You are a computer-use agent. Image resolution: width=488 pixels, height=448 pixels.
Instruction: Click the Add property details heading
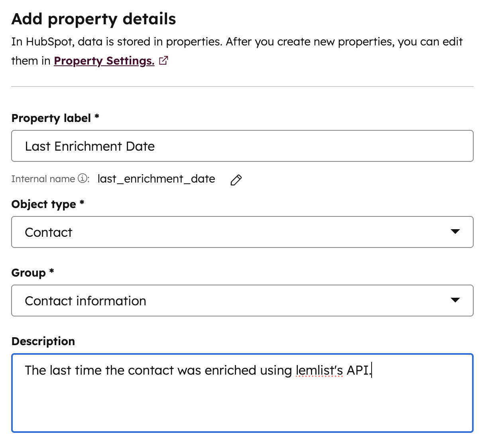(x=93, y=19)
